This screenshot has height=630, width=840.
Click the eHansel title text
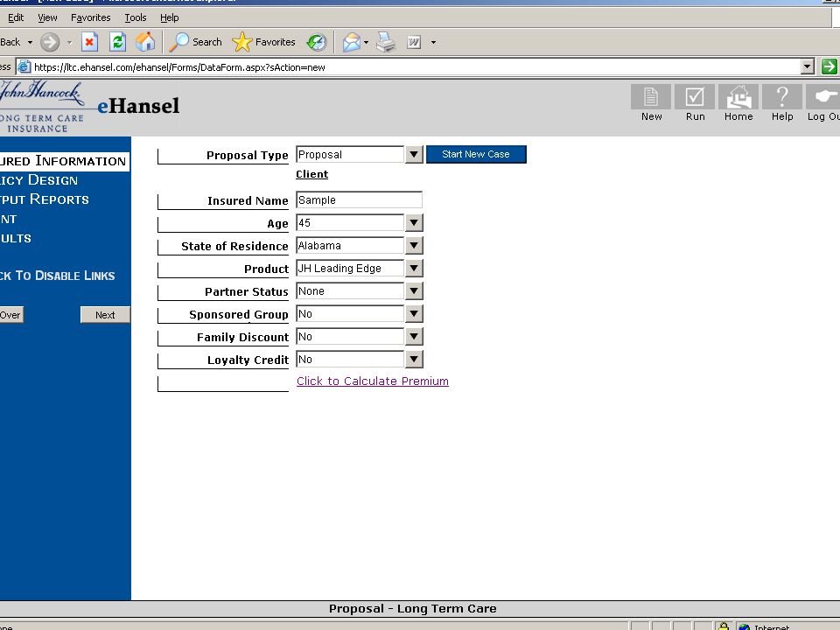click(138, 106)
